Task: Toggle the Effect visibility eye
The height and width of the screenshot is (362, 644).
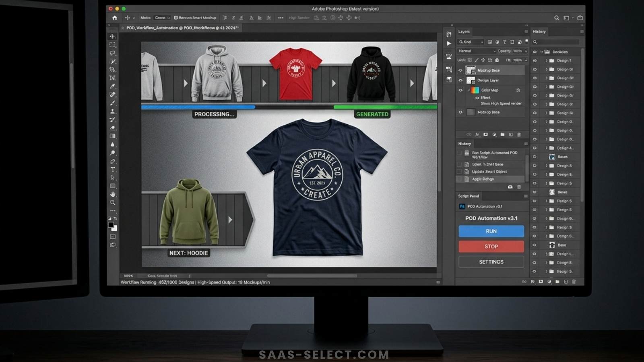Action: click(477, 98)
